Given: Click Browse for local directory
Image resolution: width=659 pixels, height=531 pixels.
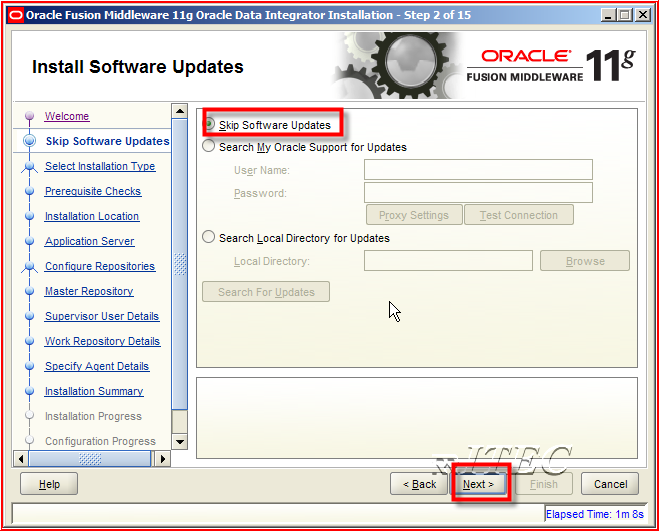Looking at the screenshot, I should pyautogui.click(x=585, y=261).
